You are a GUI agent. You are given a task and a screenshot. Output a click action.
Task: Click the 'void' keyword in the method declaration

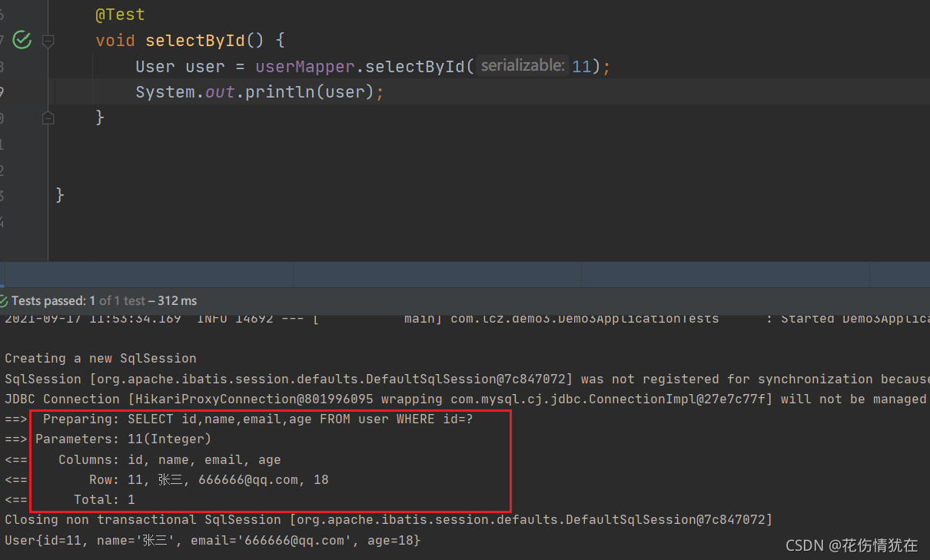pos(115,40)
